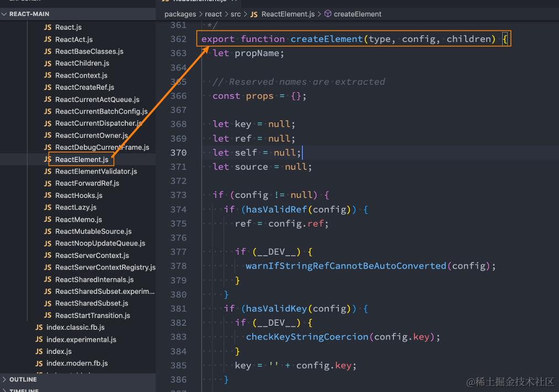Open ReactElementValidator.js file
Image resolution: width=559 pixels, height=392 pixels.
coord(96,171)
